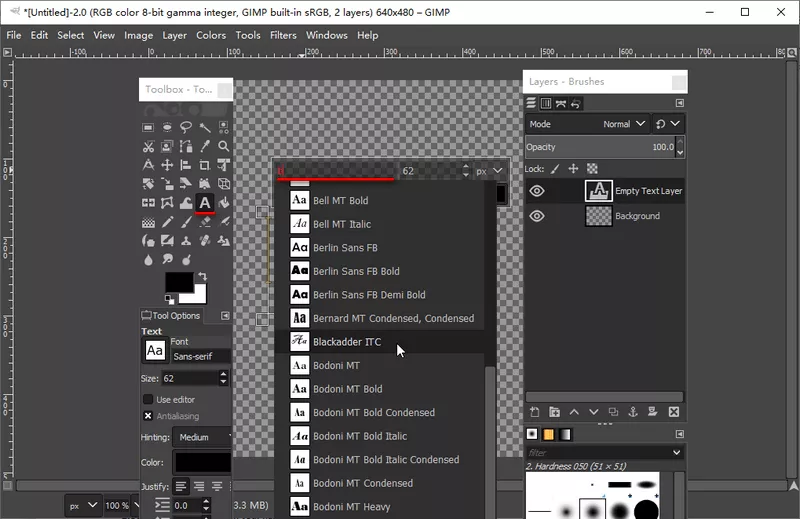Open the Filters menu

(283, 35)
